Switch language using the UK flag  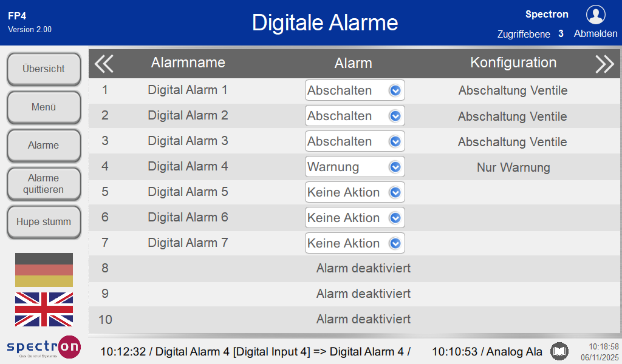pyautogui.click(x=44, y=309)
